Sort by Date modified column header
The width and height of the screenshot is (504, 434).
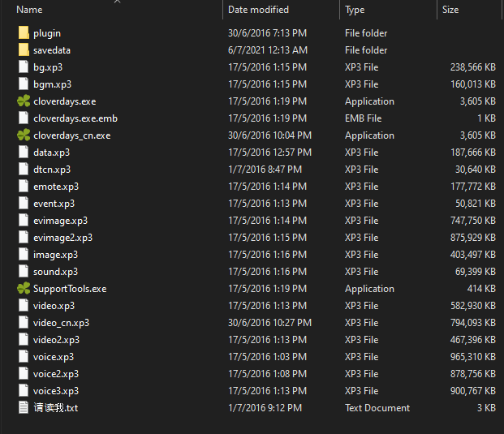point(259,10)
